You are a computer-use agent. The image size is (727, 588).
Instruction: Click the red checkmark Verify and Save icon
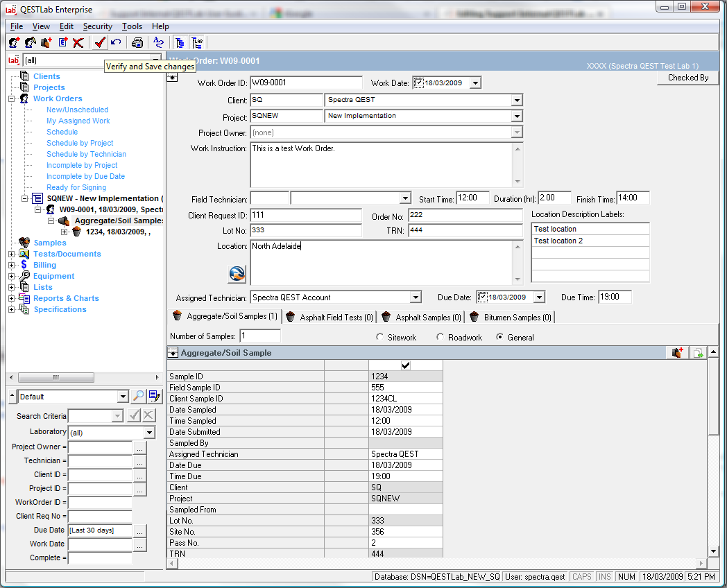(100, 42)
